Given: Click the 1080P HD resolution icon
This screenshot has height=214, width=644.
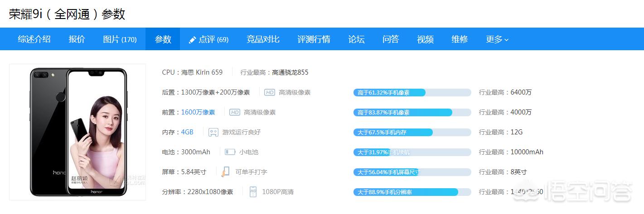Looking at the screenshot, I should 253,192.
